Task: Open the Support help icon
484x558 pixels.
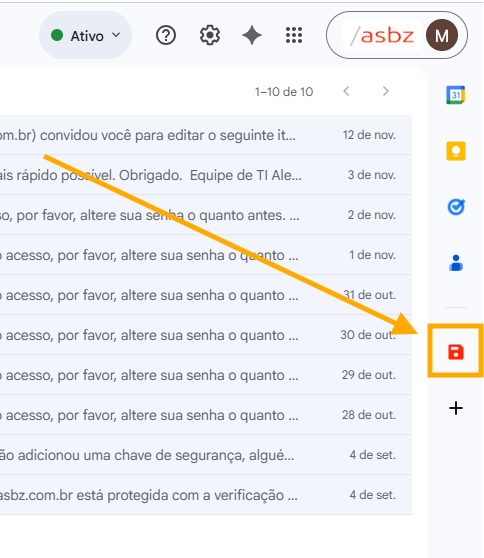Action: [166, 35]
